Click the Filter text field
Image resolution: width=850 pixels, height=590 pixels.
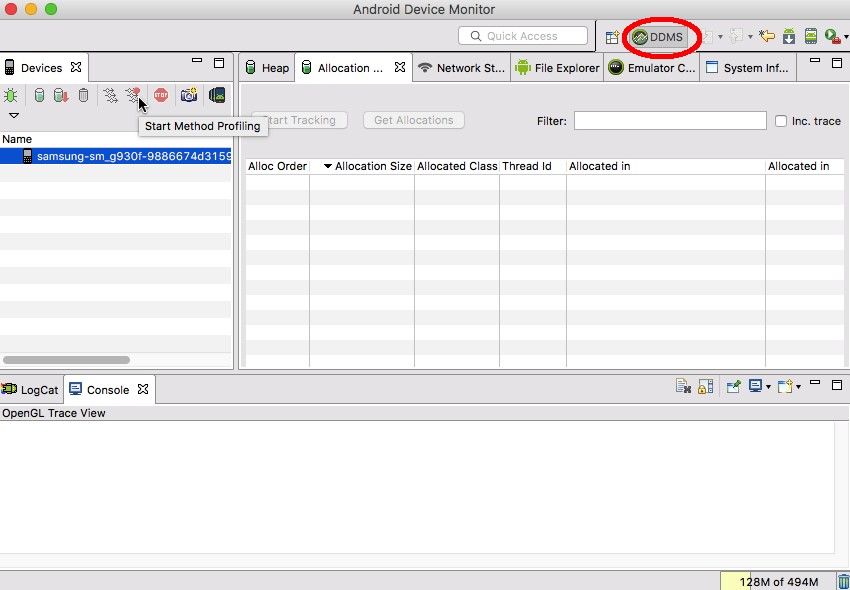[670, 120]
